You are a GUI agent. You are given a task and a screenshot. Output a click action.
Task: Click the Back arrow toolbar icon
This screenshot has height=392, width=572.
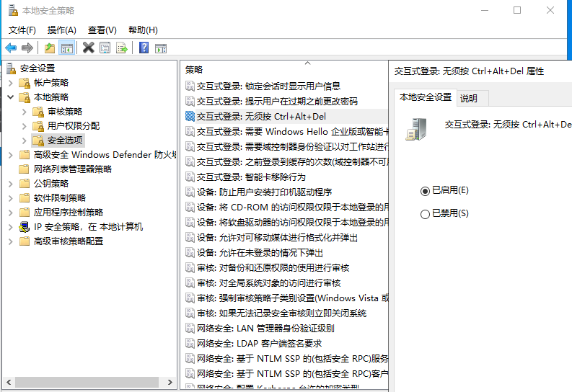11,48
